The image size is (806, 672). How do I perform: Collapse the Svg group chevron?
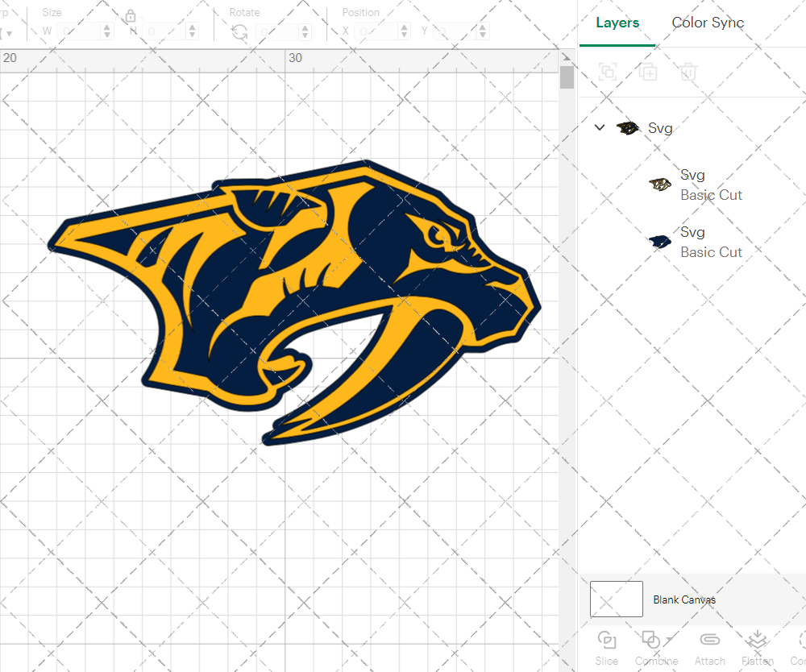pyautogui.click(x=600, y=127)
